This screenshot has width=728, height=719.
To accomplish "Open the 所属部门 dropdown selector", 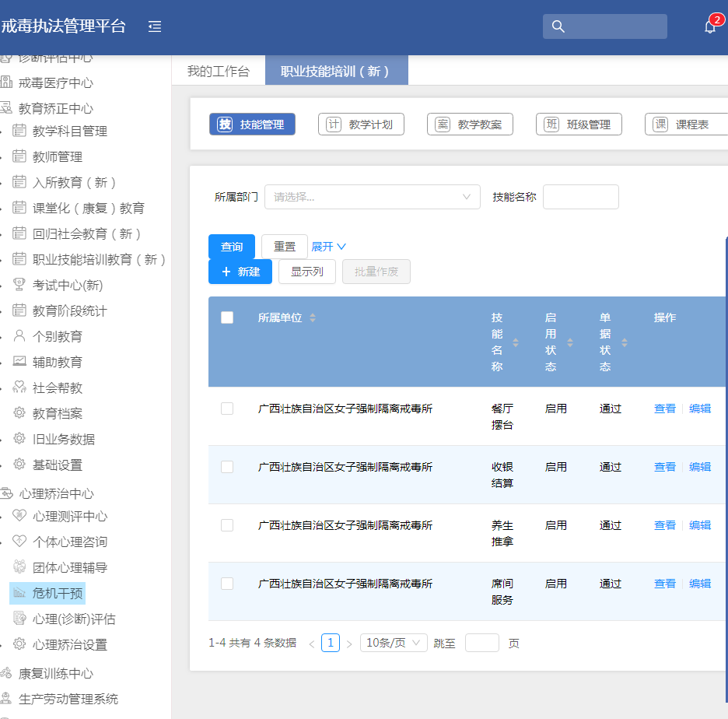I will pos(372,197).
